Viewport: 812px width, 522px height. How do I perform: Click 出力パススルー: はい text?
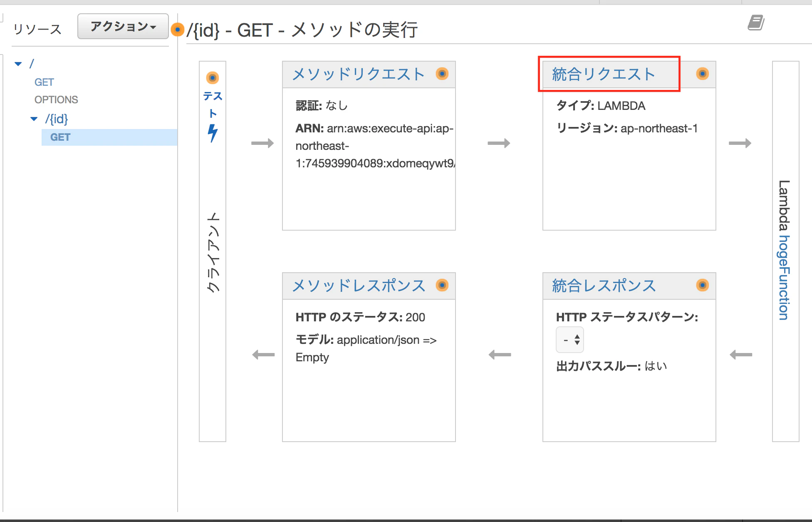click(611, 366)
